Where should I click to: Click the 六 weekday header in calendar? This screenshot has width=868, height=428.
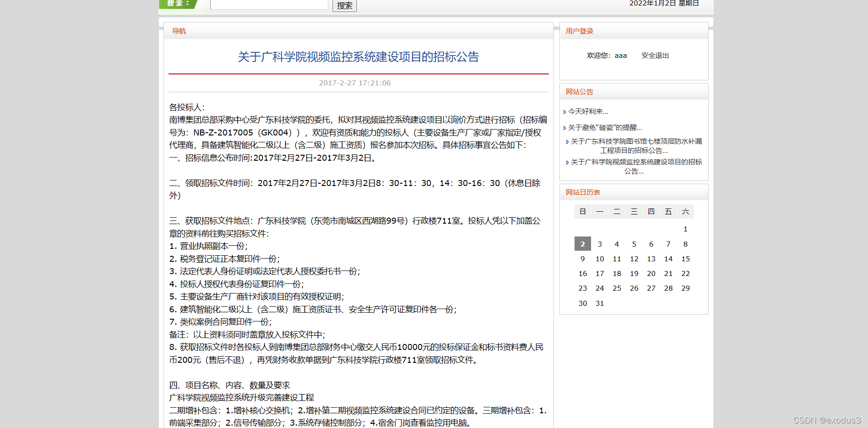pyautogui.click(x=685, y=211)
